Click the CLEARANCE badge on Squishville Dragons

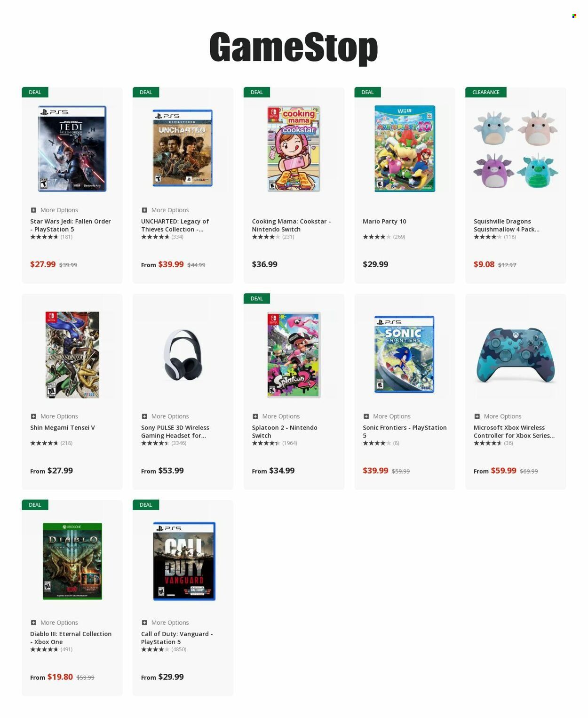pyautogui.click(x=485, y=92)
